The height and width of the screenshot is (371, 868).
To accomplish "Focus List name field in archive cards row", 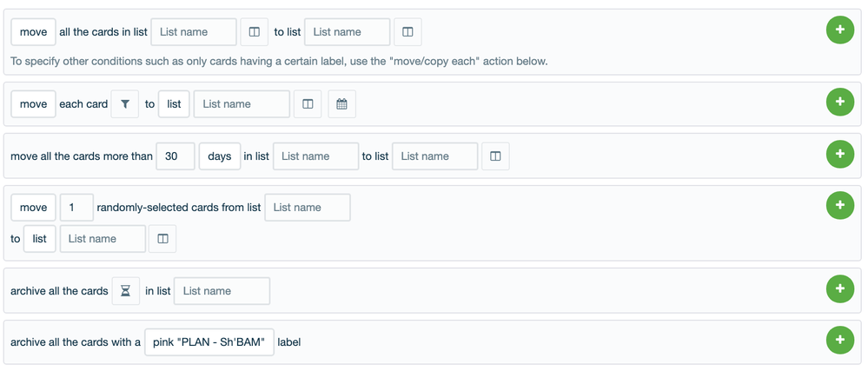I will pos(222,291).
